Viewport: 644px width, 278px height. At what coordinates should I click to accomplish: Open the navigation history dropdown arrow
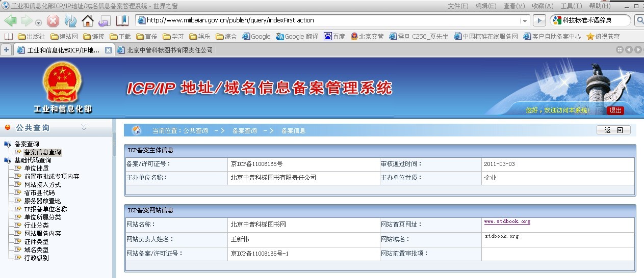(39, 22)
